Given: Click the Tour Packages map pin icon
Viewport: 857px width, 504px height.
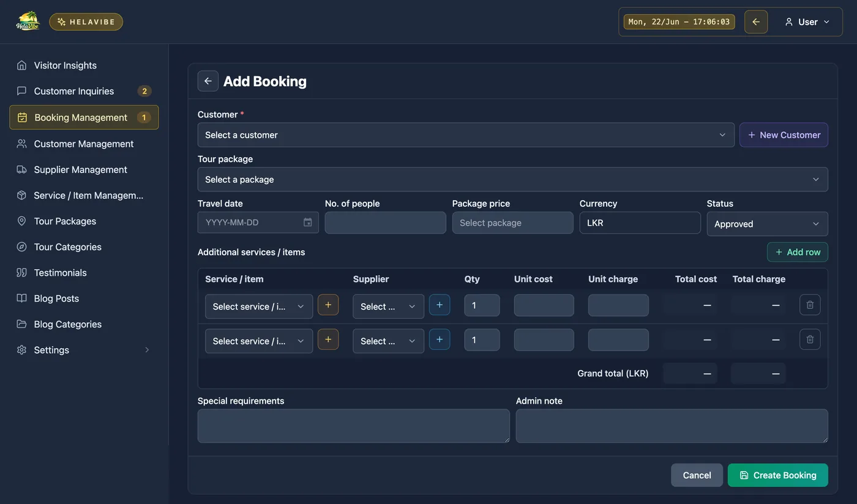Looking at the screenshot, I should pos(21,221).
